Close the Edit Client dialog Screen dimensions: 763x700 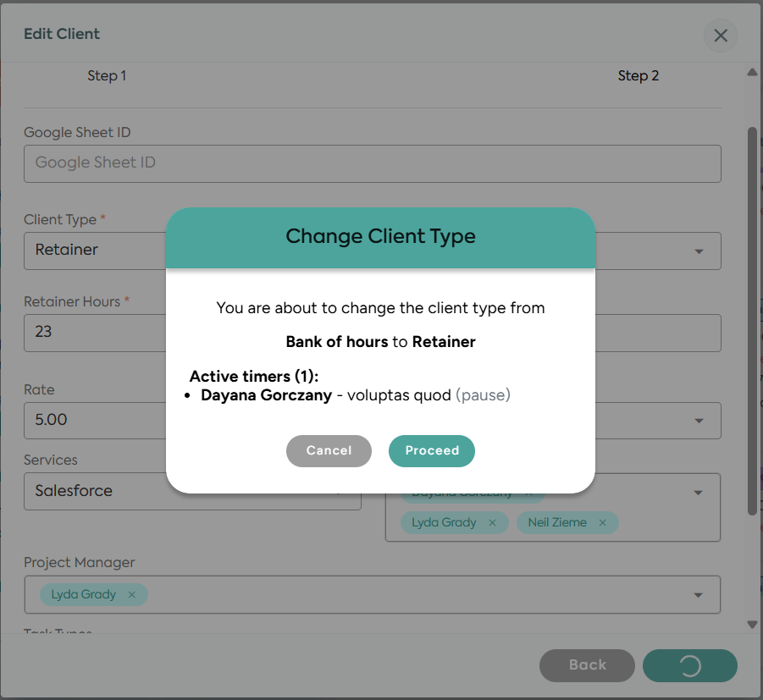[x=720, y=35]
